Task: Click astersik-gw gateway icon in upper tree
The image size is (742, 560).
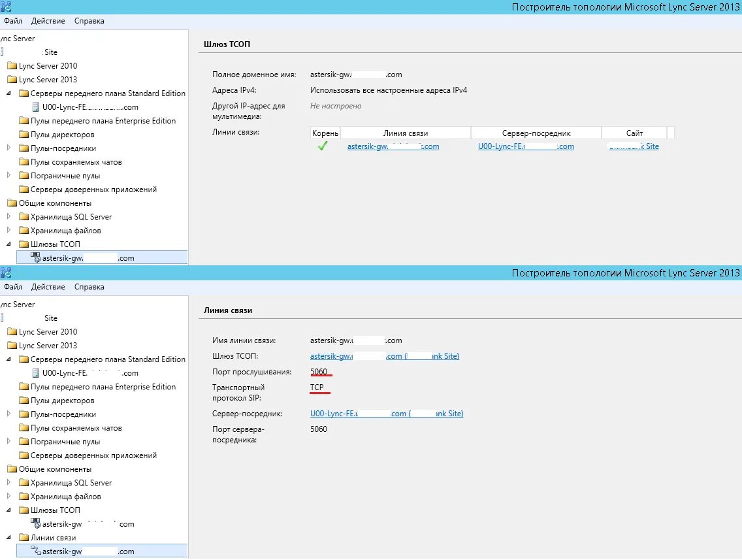Action: click(x=35, y=257)
